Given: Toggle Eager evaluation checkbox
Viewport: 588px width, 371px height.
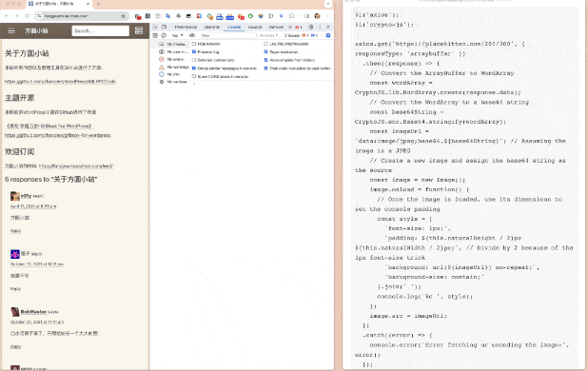Looking at the screenshot, I should [265, 52].
